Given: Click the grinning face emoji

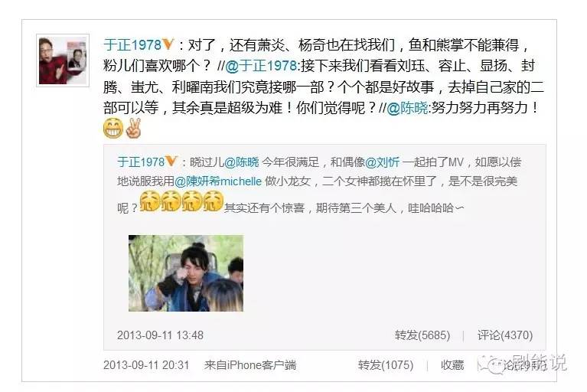Looking at the screenshot, I should coord(113,128).
